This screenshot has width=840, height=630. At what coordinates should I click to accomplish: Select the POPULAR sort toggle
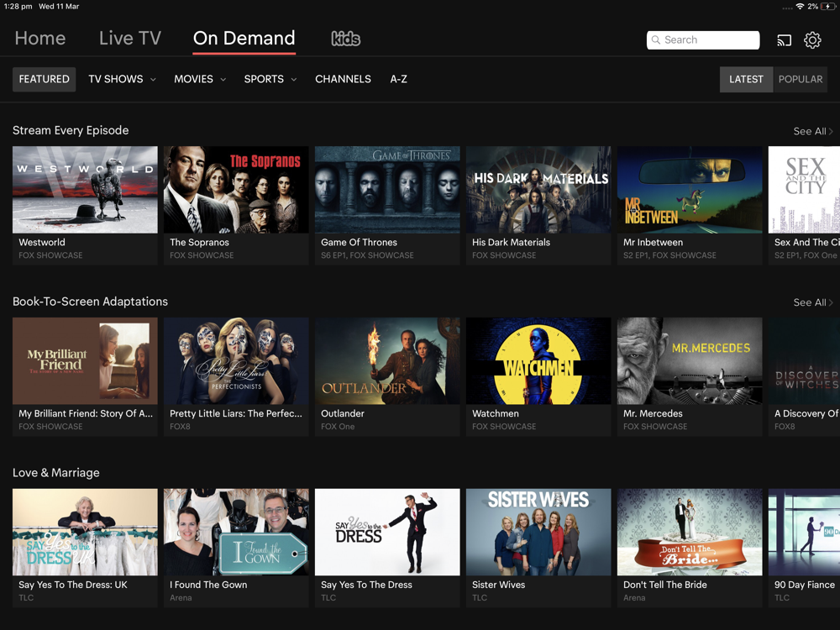coord(801,79)
